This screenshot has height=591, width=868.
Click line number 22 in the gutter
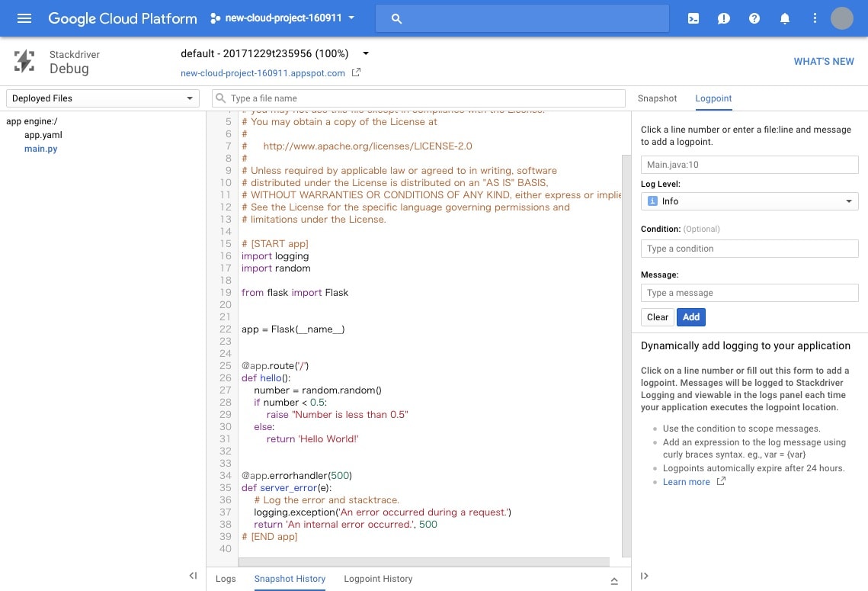pyautogui.click(x=226, y=329)
